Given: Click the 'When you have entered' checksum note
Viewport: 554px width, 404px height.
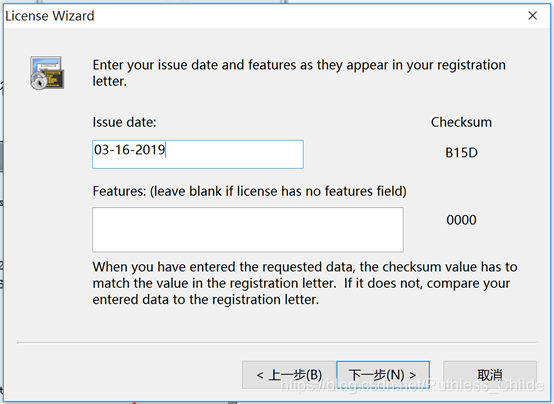Looking at the screenshot, I should click(x=305, y=283).
